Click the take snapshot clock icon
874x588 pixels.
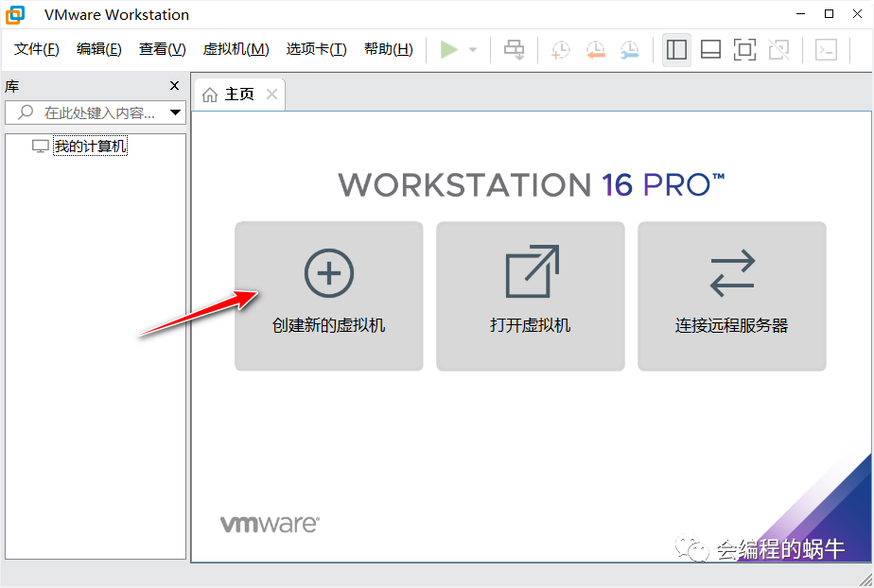coord(561,49)
